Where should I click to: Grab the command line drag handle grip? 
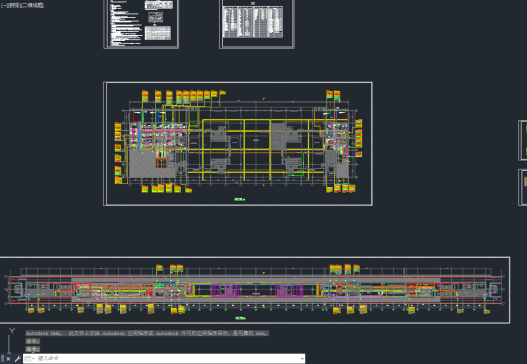2,359
